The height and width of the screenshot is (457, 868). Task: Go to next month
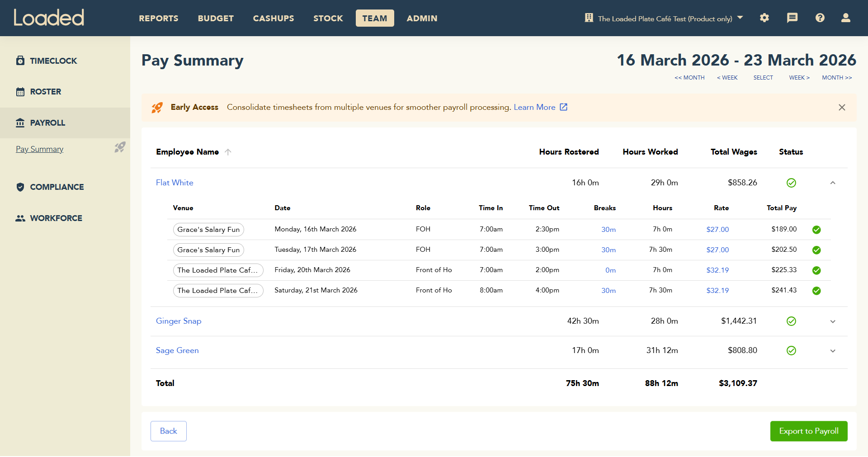pos(837,78)
